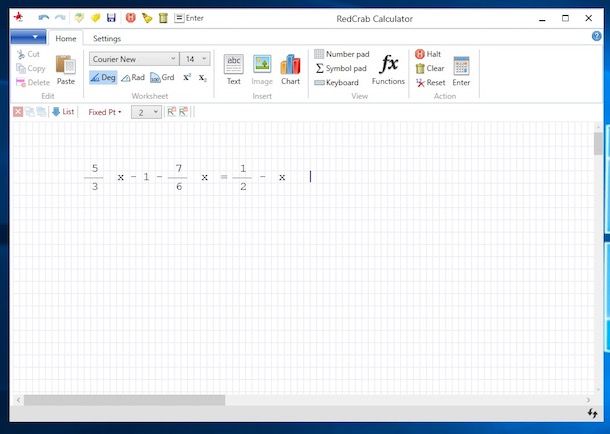
Task: Click the Halt action button
Action: click(x=428, y=54)
